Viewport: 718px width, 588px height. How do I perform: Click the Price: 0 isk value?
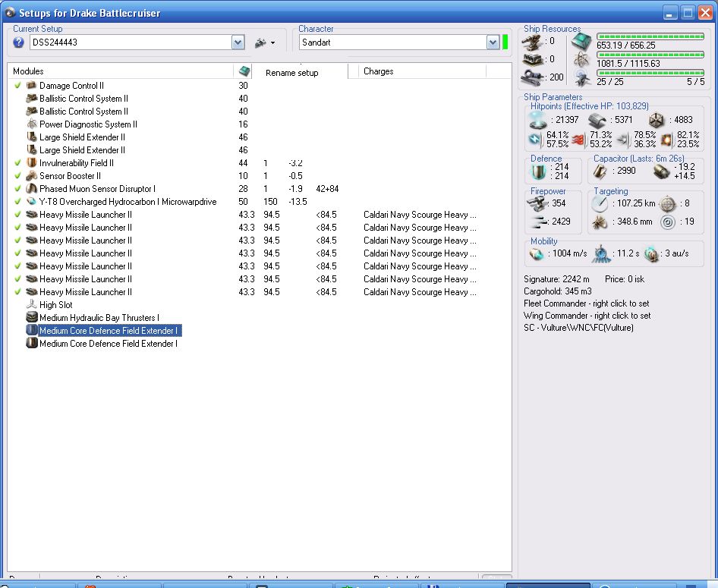[625, 279]
